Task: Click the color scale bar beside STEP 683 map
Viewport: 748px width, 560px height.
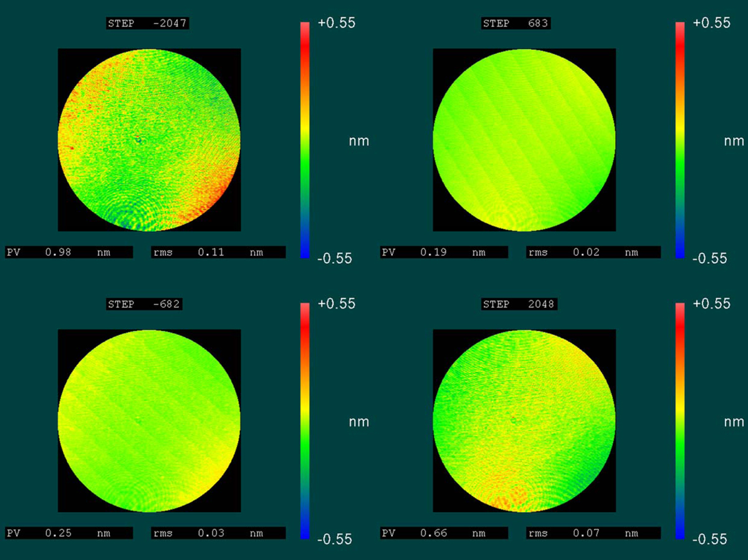Action: click(x=680, y=140)
